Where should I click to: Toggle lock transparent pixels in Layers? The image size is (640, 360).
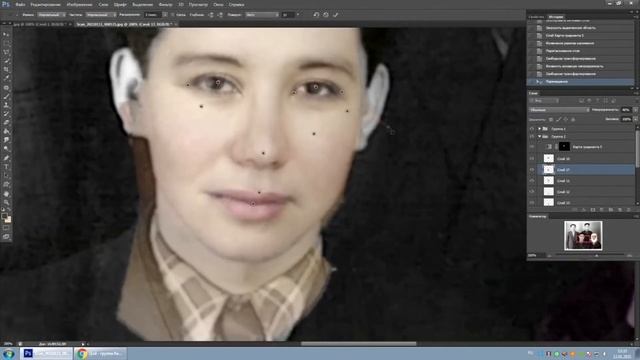551,119
